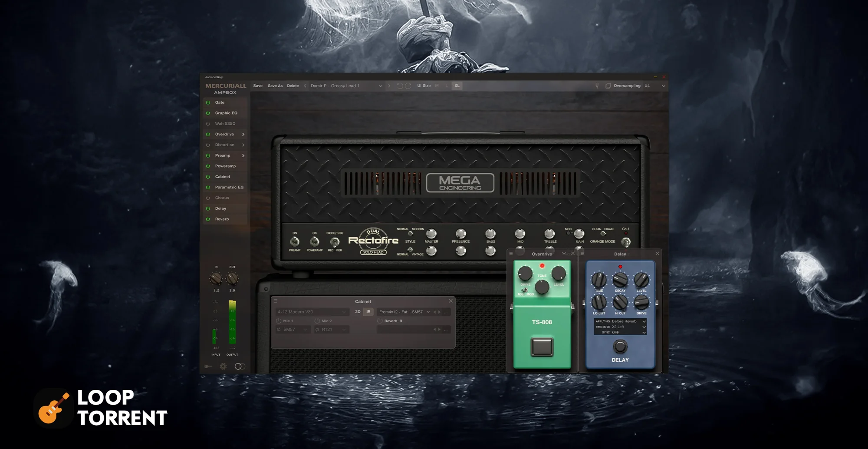Screen dimensions: 868x449
Task: Switch UI Size to XL
Action: (457, 86)
